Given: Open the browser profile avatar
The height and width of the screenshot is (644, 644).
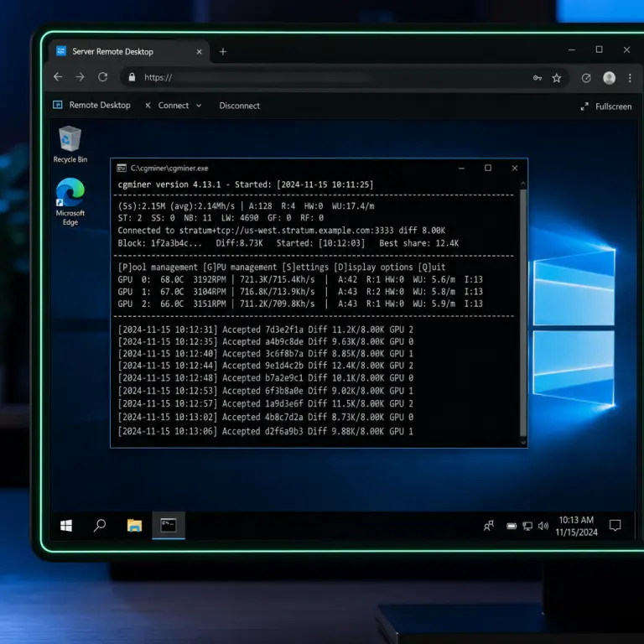Looking at the screenshot, I should click(609, 78).
